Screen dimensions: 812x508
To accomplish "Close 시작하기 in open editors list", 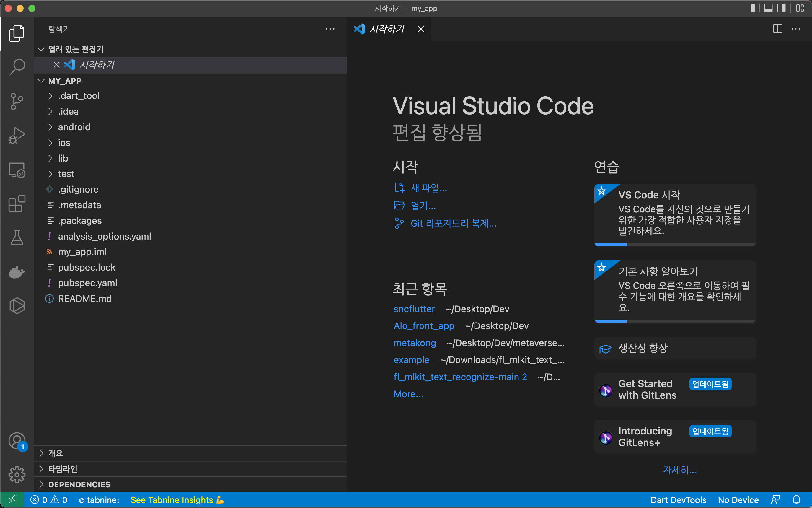I will 56,64.
